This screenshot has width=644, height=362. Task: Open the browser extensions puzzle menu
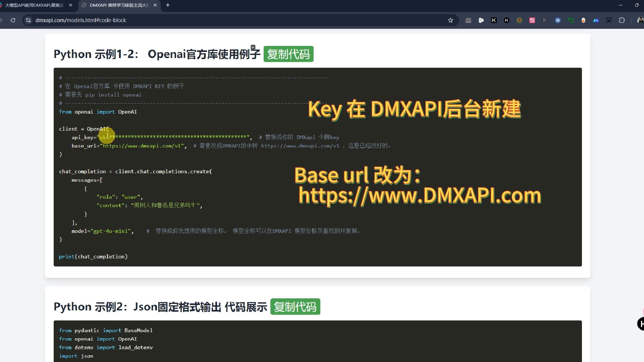click(622, 20)
